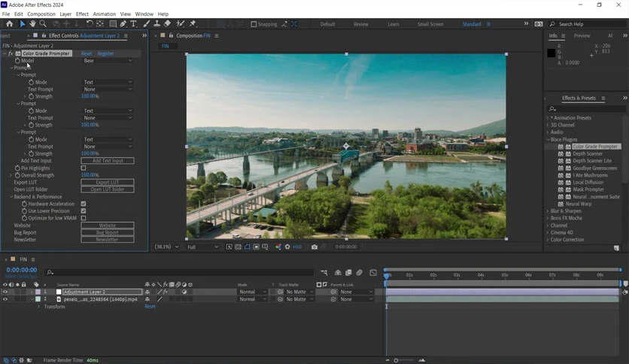Click the Open LUT folder button
The width and height of the screenshot is (629, 364).
tap(108, 190)
